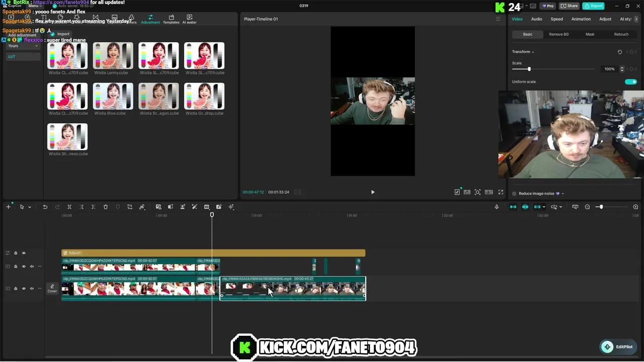The height and width of the screenshot is (362, 644).
Task: Lock the Adjust1 adjustment track
Action: [16, 253]
